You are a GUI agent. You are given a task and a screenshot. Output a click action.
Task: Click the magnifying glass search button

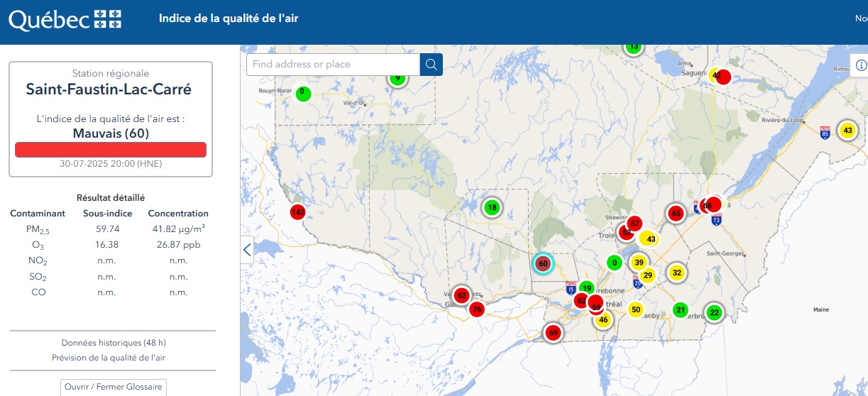(431, 65)
